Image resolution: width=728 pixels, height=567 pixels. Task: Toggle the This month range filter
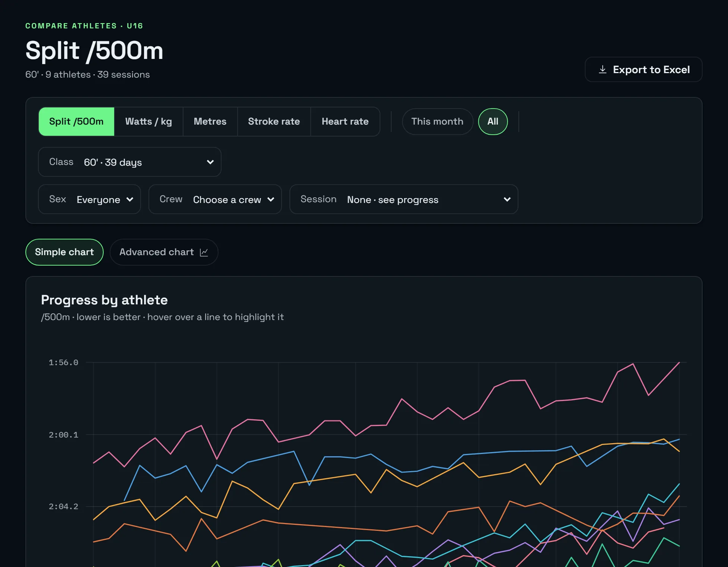coord(437,122)
